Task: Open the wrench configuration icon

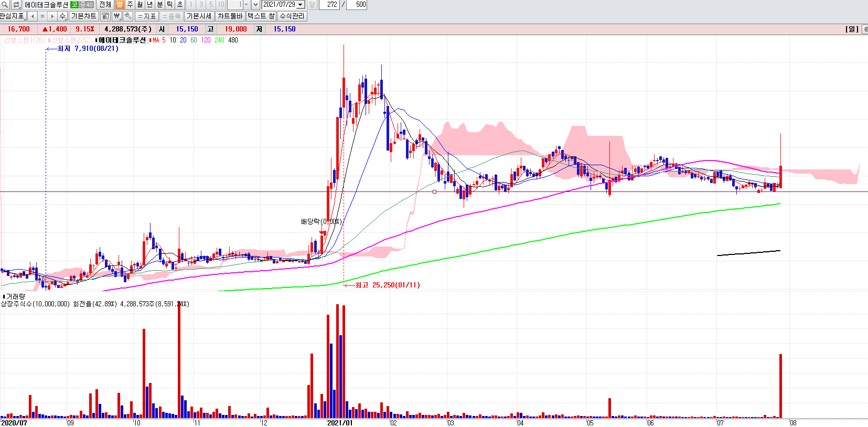Action: coord(127,16)
